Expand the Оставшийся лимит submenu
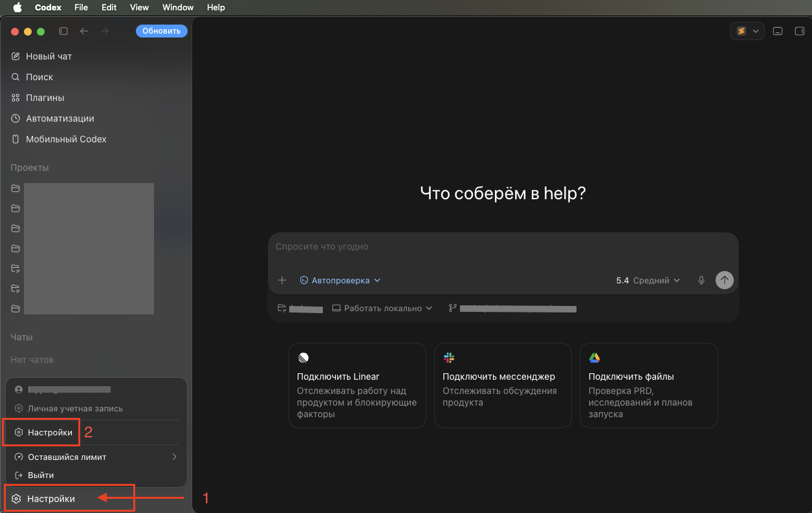The image size is (812, 513). pos(96,457)
